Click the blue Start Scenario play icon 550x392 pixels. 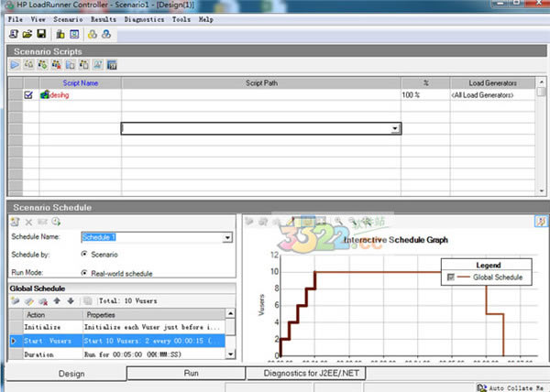point(15,65)
